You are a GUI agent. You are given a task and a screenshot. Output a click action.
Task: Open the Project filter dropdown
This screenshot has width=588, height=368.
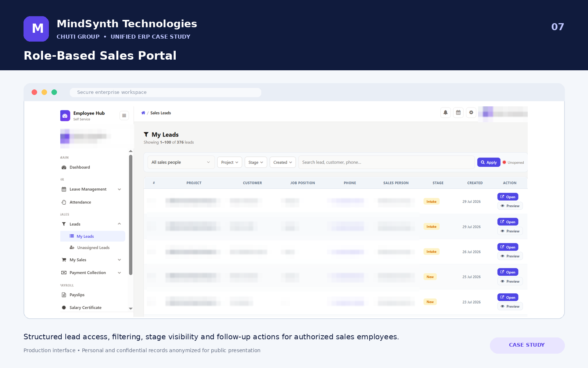click(230, 162)
